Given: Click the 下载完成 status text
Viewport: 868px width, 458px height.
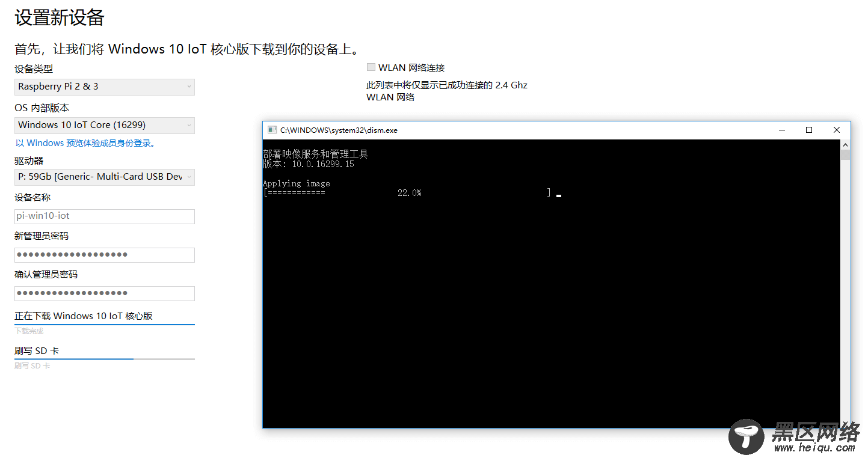Looking at the screenshot, I should (29, 331).
